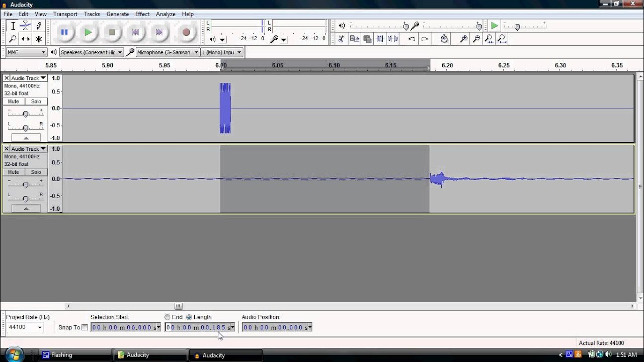
Task: Click the Play transport button
Action: [88, 32]
